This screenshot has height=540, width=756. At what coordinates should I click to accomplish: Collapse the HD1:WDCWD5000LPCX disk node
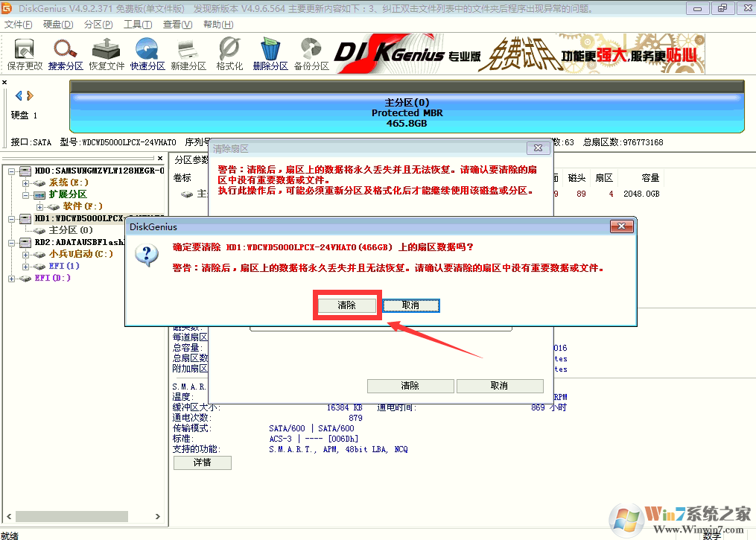(x=12, y=219)
